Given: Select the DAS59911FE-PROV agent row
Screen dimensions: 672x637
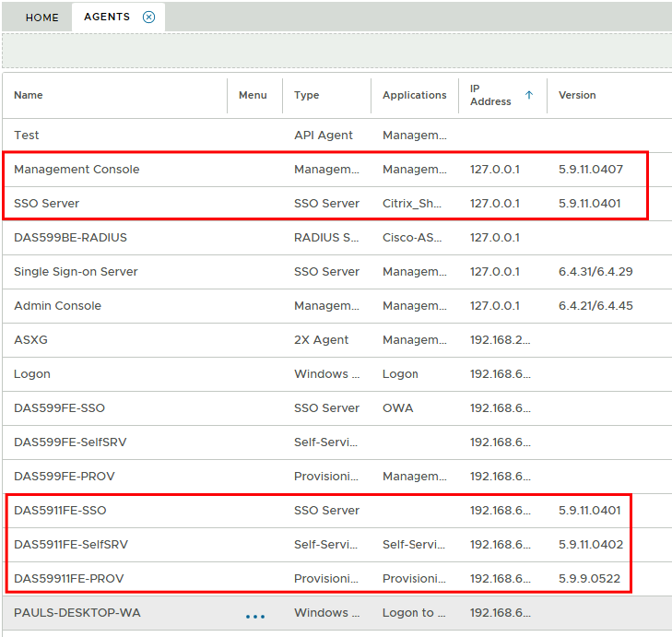Looking at the screenshot, I should 68,579.
